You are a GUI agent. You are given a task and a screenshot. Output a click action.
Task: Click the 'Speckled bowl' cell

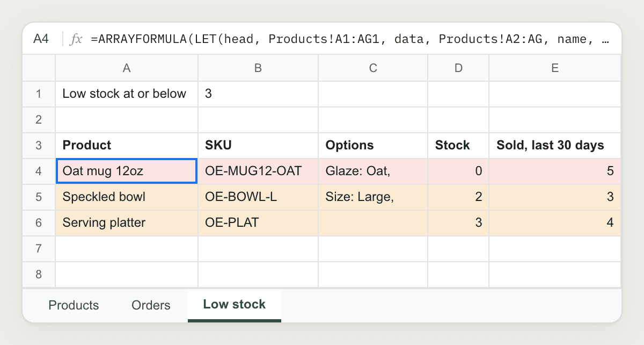click(x=127, y=197)
